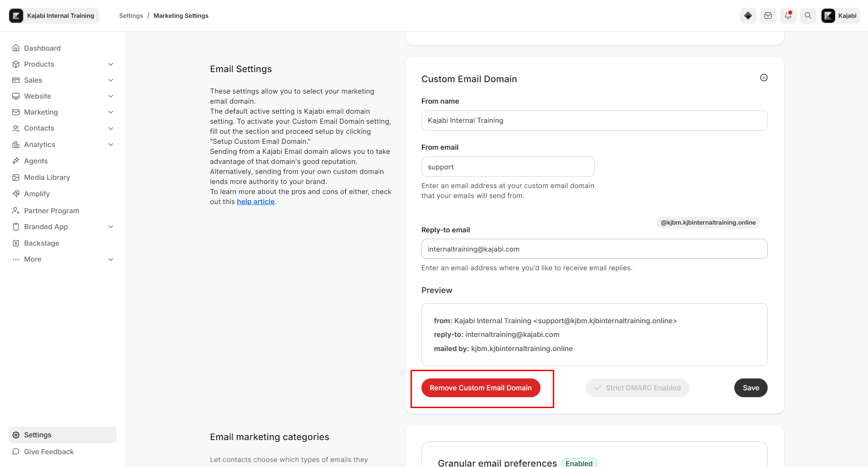Click the Products box icon
This screenshot has height=467, width=868.
(x=16, y=64)
